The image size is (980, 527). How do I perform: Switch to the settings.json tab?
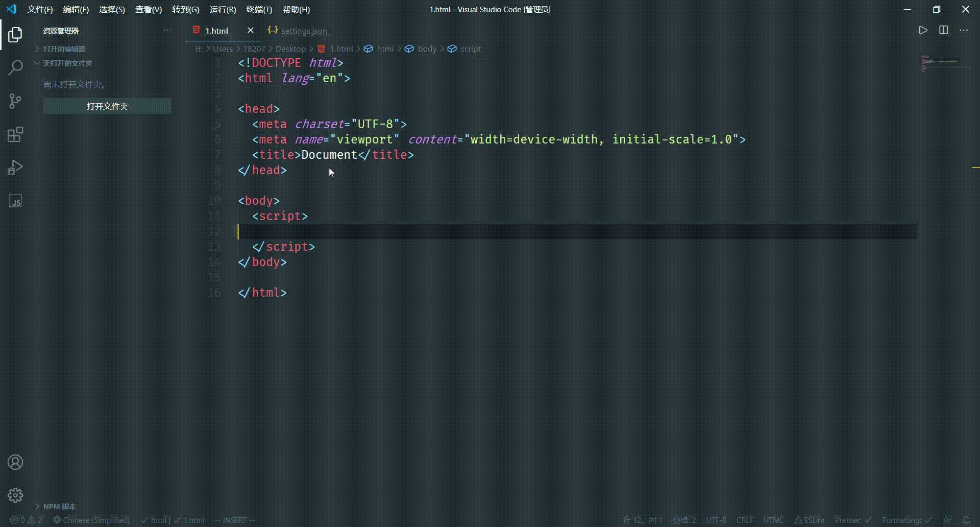298,31
